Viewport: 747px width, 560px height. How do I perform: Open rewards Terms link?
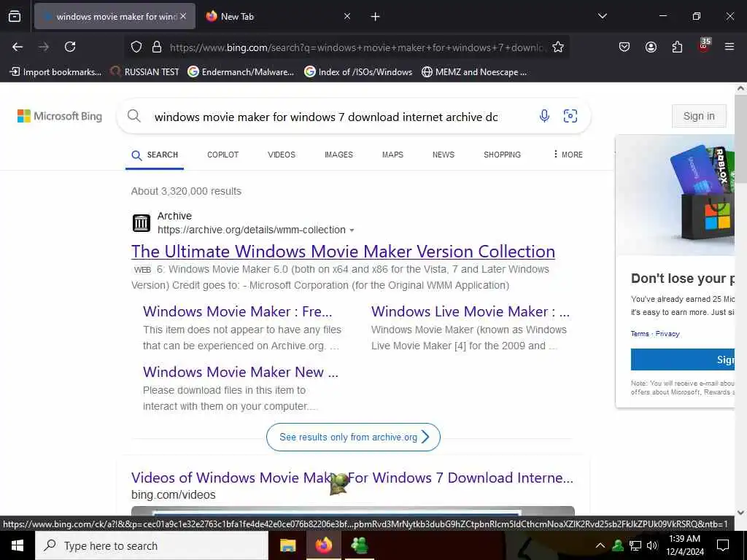pos(640,334)
